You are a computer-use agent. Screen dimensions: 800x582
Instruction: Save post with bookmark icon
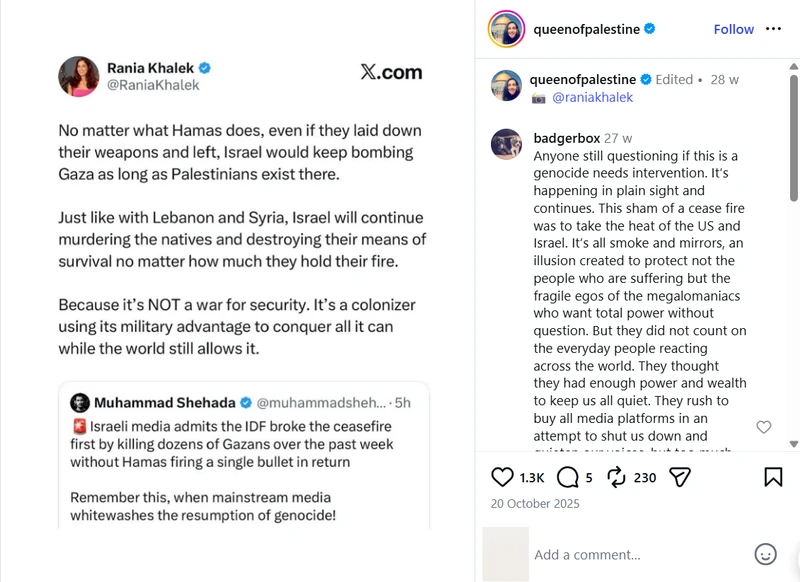[x=773, y=477]
